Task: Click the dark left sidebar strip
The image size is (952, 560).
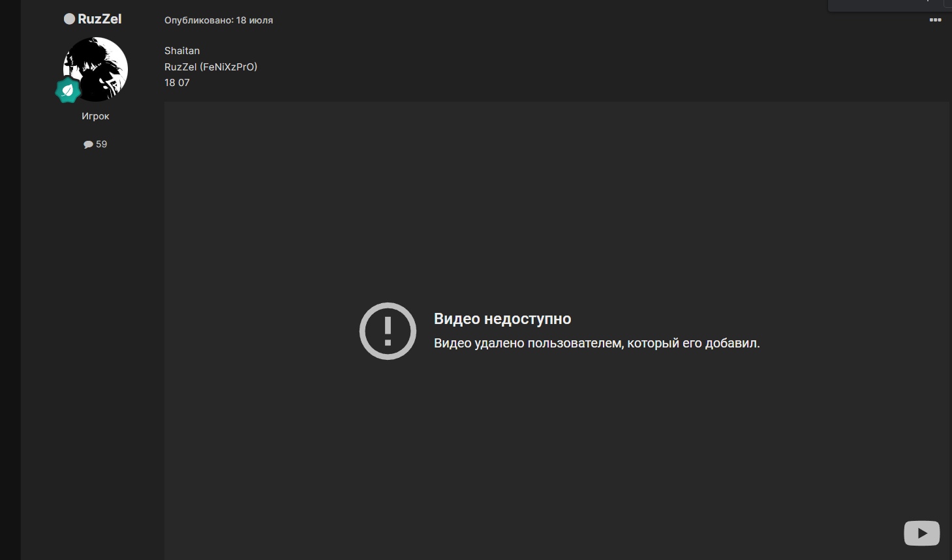Action: [x=10, y=280]
